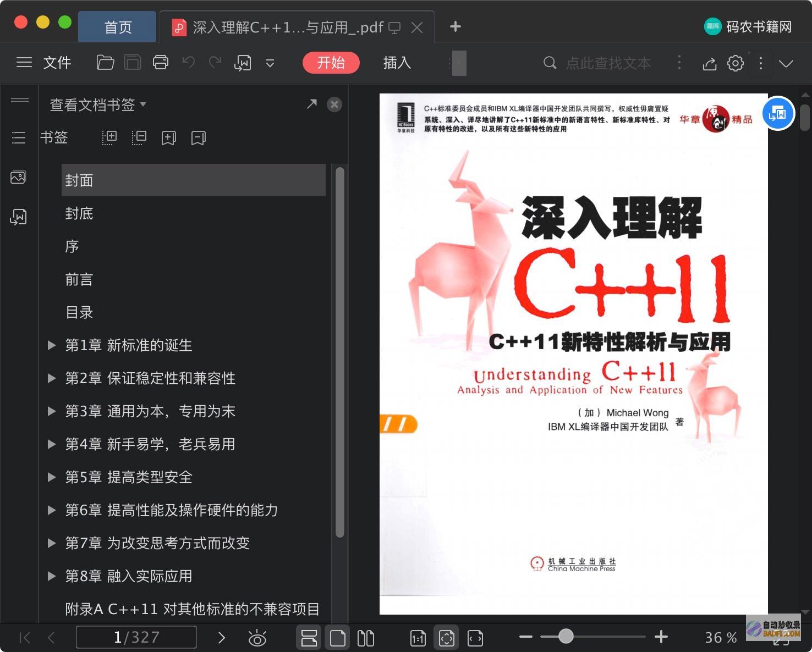Image resolution: width=812 pixels, height=652 pixels.
Task: Open the settings gear icon
Action: (x=736, y=63)
